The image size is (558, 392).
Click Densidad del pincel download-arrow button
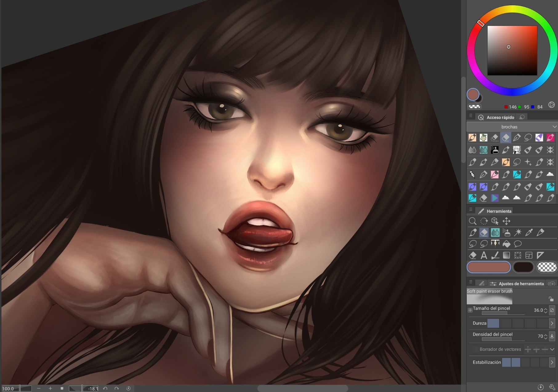(552, 336)
